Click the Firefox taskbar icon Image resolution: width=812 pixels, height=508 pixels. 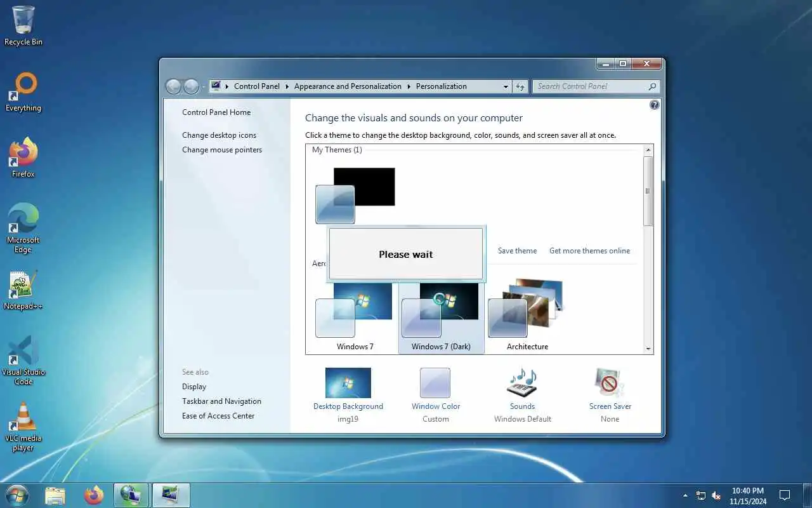pos(93,495)
